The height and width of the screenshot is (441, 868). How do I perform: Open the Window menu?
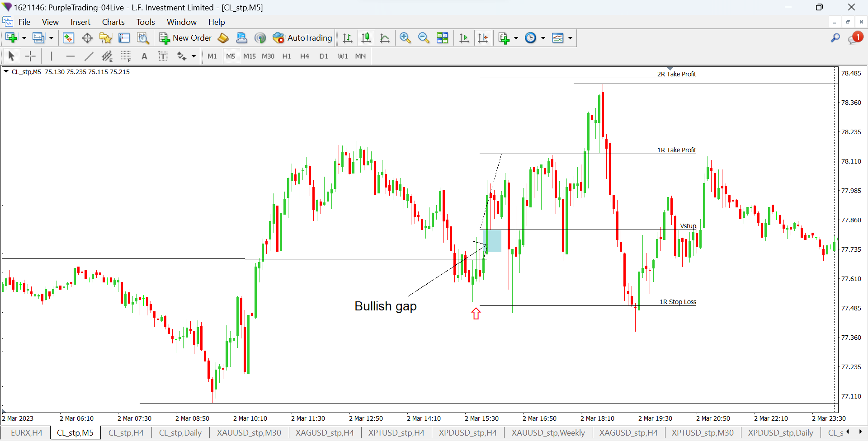point(182,22)
